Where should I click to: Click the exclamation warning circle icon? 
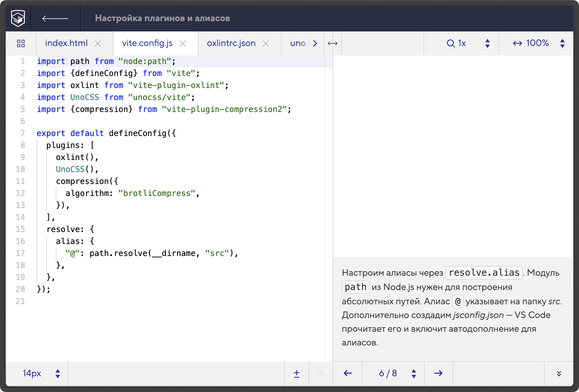coord(321,373)
